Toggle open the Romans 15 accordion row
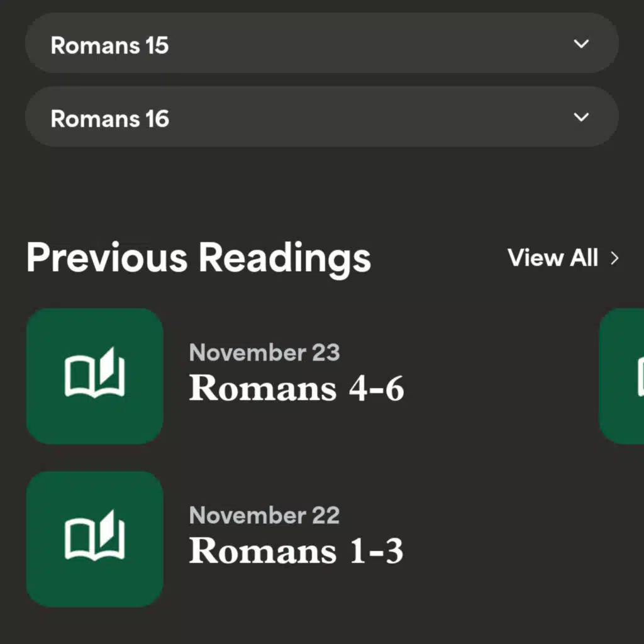Screen dimensions: 644x644 [321, 43]
